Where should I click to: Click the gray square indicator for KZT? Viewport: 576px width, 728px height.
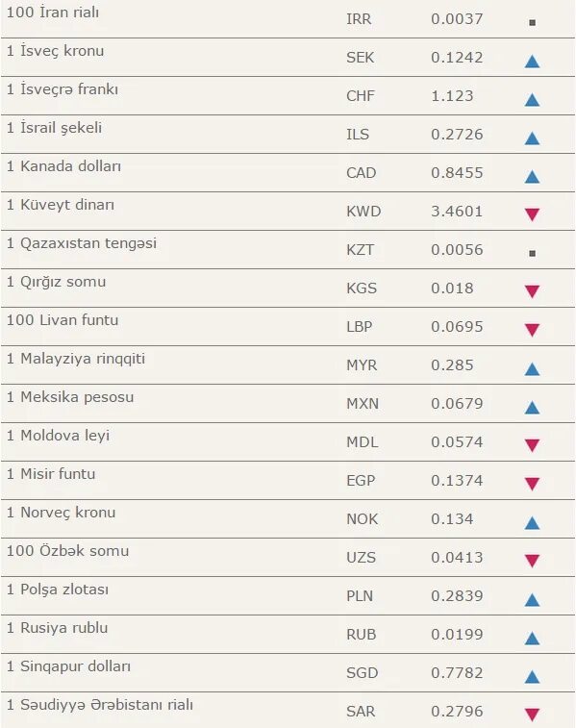coord(533,253)
